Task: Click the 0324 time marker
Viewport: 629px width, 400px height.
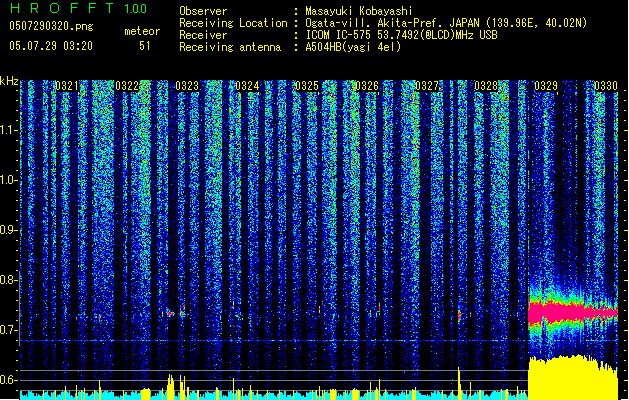Action: tap(247, 86)
